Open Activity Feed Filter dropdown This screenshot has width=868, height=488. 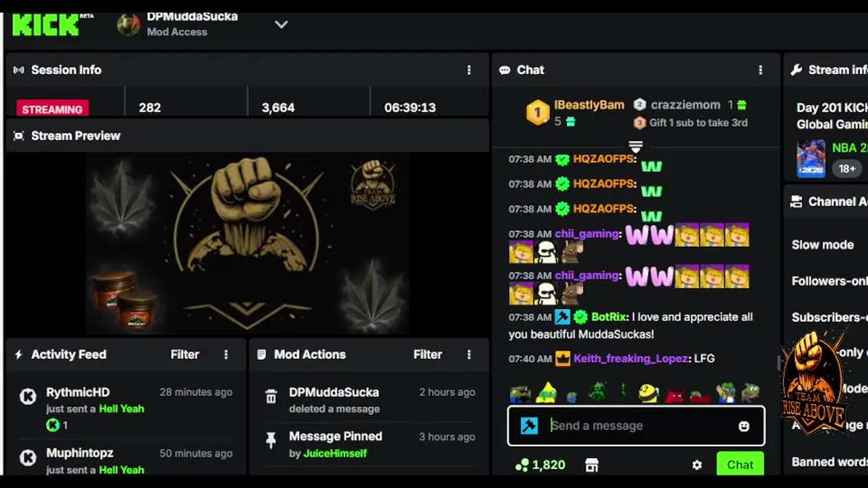coord(184,354)
